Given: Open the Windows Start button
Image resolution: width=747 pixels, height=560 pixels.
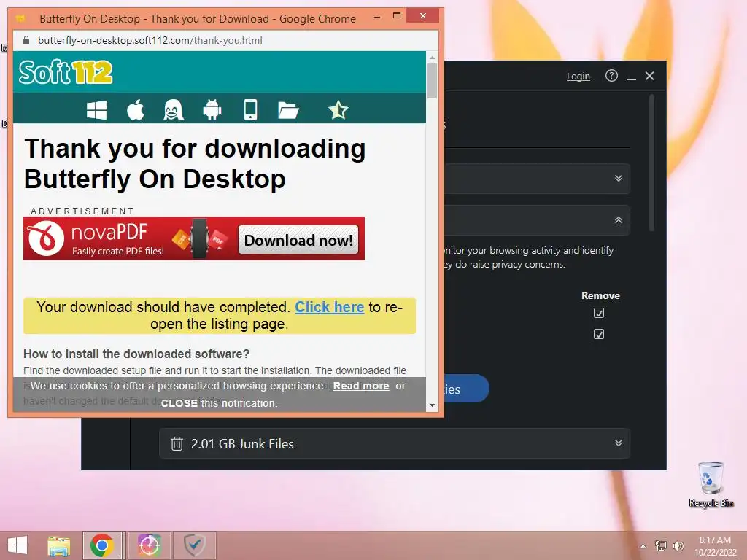Looking at the screenshot, I should pos(18,545).
